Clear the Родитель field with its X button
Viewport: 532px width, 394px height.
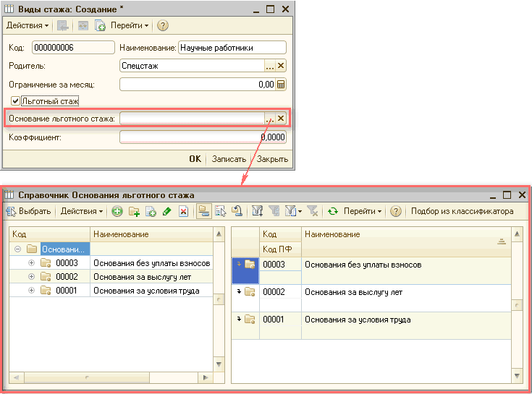[281, 66]
